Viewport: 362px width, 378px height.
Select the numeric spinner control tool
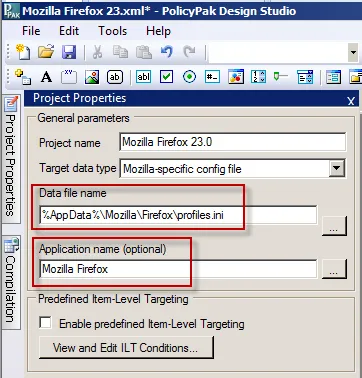pos(258,77)
